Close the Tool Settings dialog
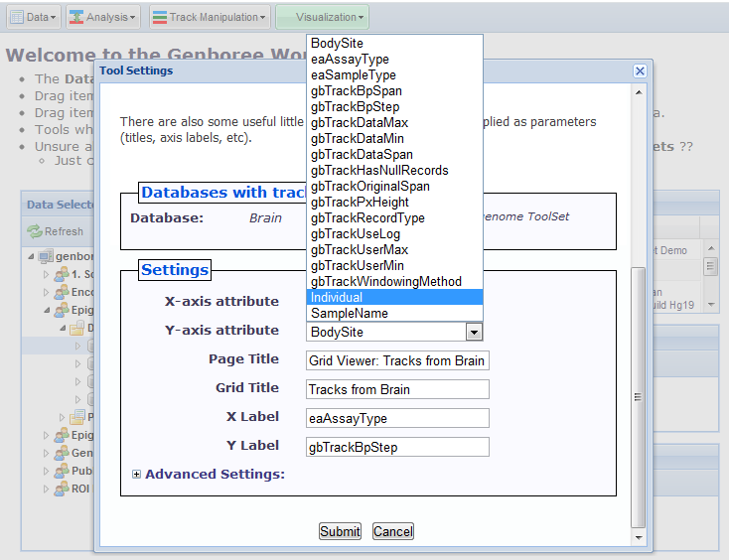The width and height of the screenshot is (729, 560). pyautogui.click(x=640, y=70)
